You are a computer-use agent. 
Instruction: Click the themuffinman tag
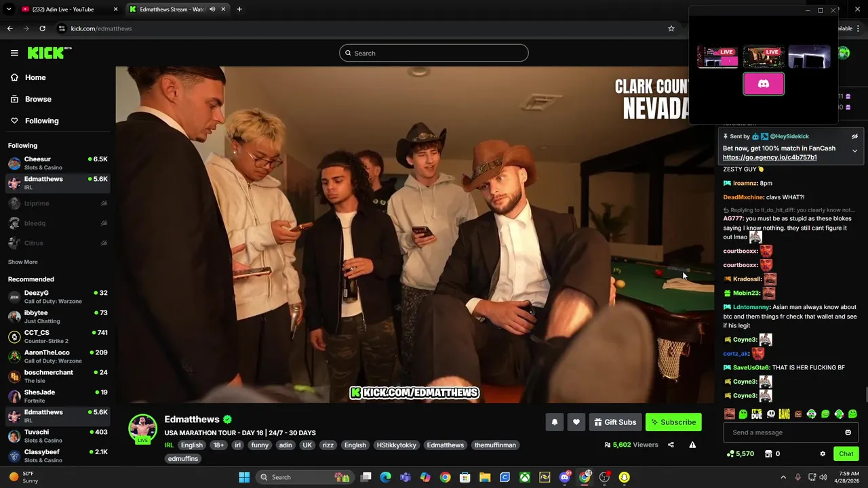(x=495, y=445)
